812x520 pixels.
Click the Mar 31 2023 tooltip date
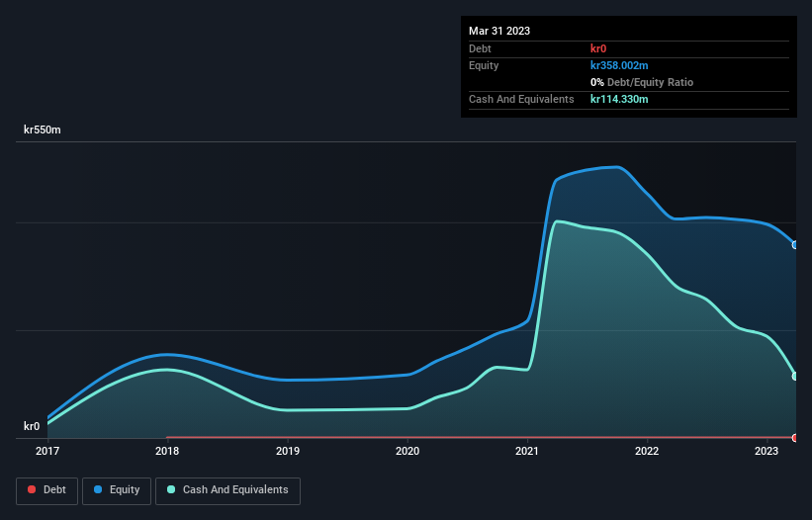coord(499,31)
